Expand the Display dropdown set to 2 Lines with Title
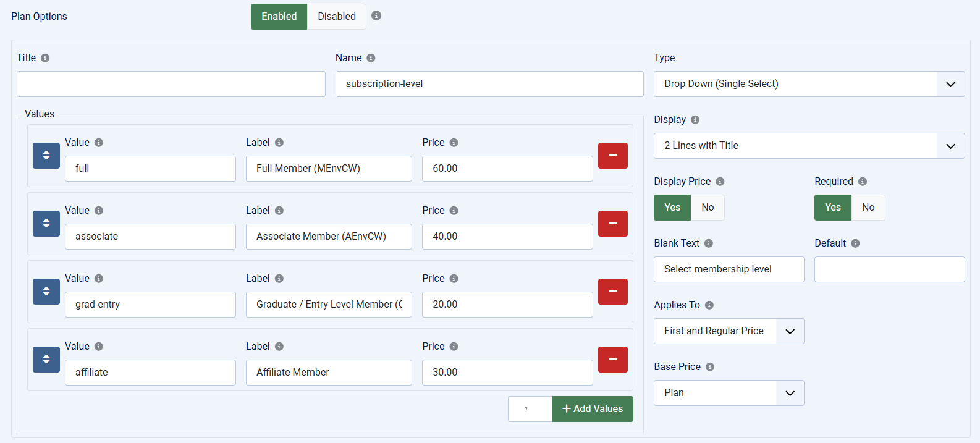980x443 pixels. 809,146
